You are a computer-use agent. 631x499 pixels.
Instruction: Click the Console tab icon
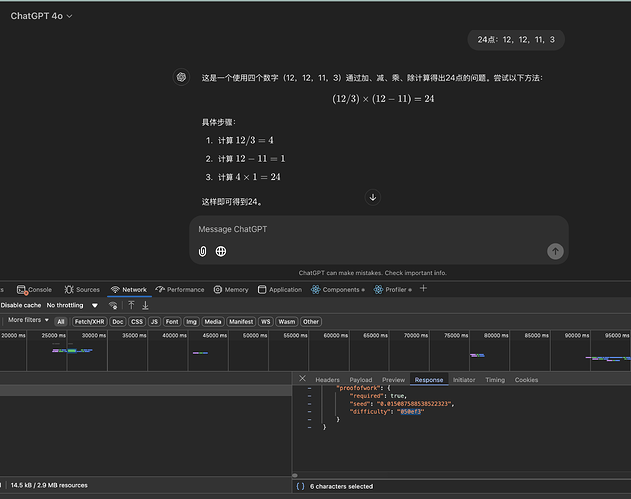pos(21,290)
